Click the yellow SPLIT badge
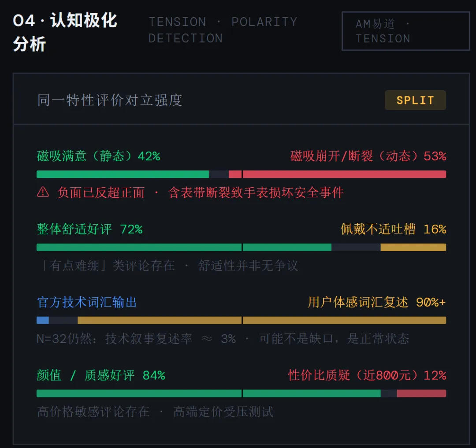This screenshot has width=476, height=448. pyautogui.click(x=415, y=100)
